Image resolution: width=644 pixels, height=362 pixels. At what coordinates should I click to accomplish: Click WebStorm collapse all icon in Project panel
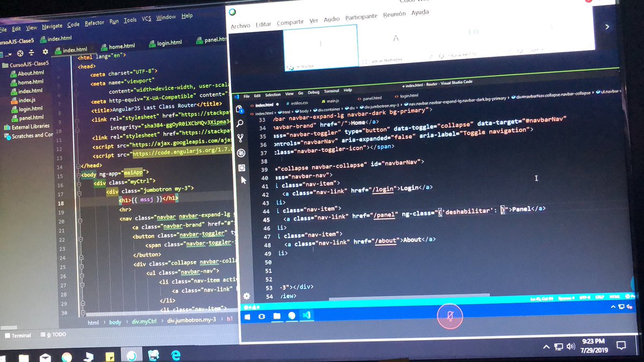tap(32, 53)
